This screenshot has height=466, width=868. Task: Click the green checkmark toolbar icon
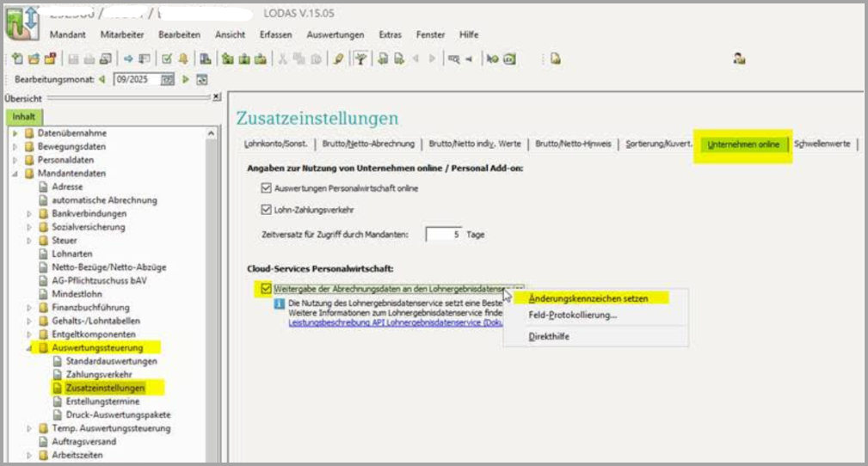pyautogui.click(x=167, y=58)
